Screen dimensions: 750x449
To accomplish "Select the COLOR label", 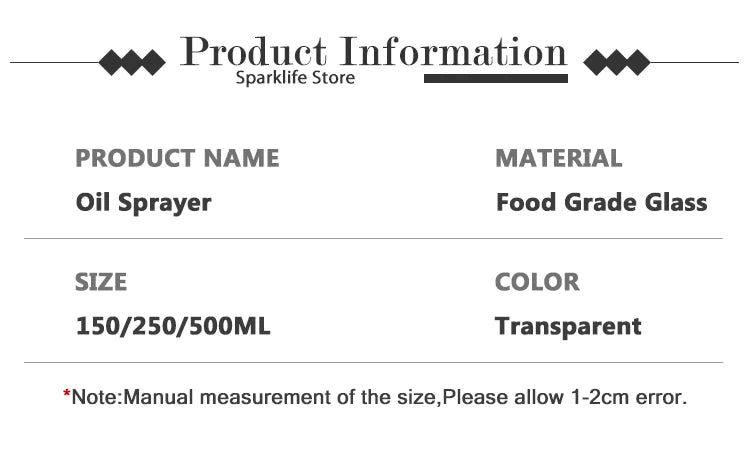I will coord(537,282).
